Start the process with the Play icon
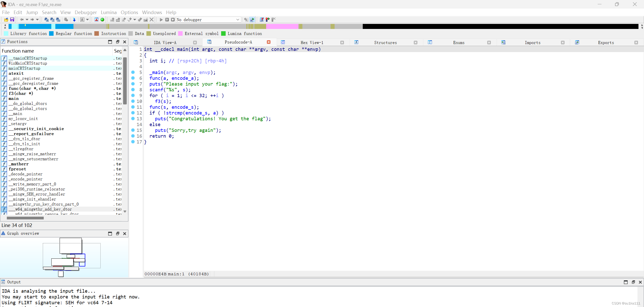This screenshot has width=644, height=307. (x=161, y=19)
